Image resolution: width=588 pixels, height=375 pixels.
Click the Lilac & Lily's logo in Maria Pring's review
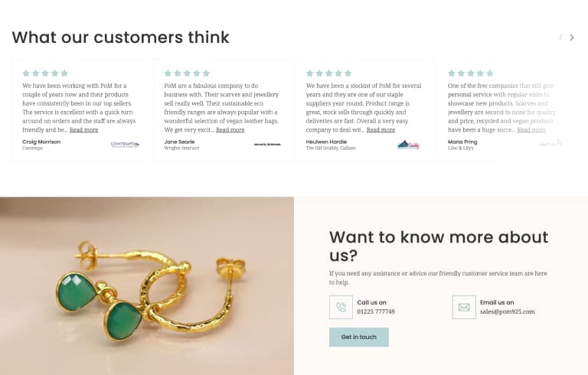550,143
